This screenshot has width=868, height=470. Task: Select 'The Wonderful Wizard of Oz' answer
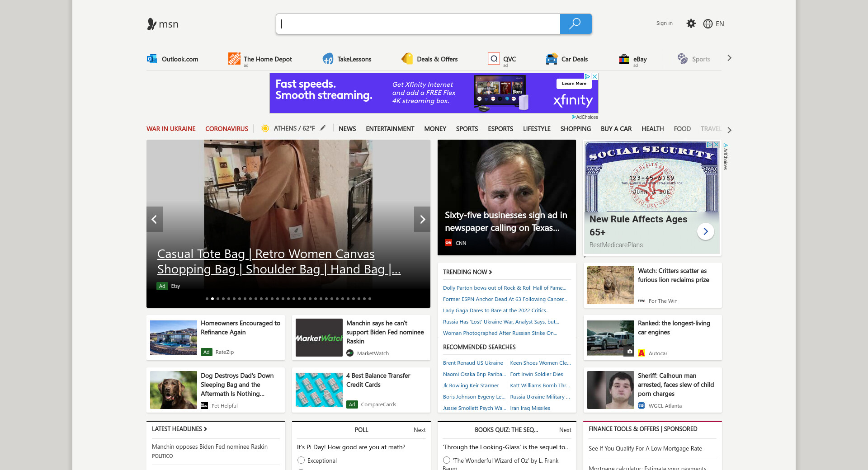(x=447, y=460)
